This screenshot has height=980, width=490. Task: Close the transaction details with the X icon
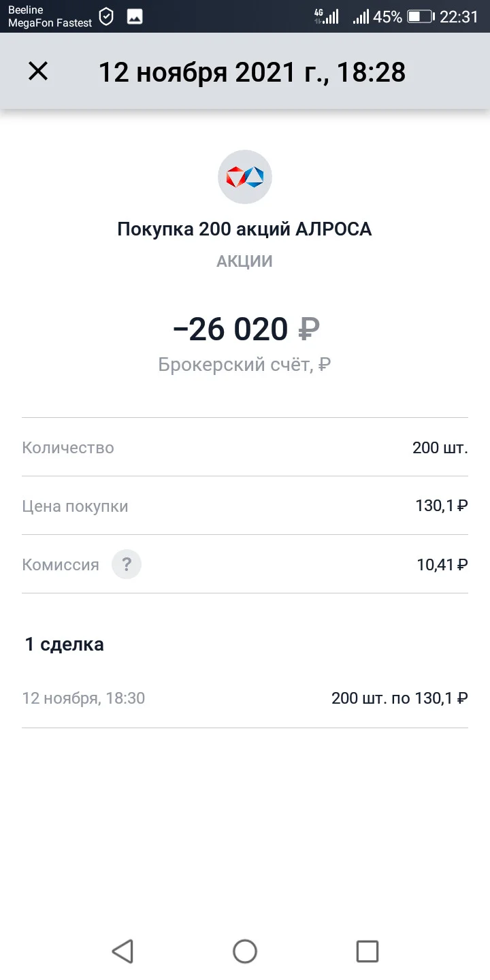click(38, 71)
